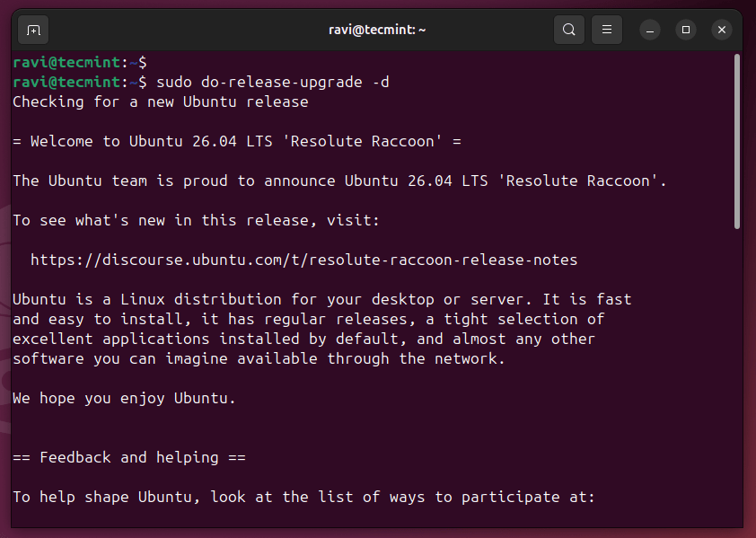Image resolution: width=756 pixels, height=538 pixels.
Task: Click the 'excellent applications installed by default' line
Action: coord(303,340)
